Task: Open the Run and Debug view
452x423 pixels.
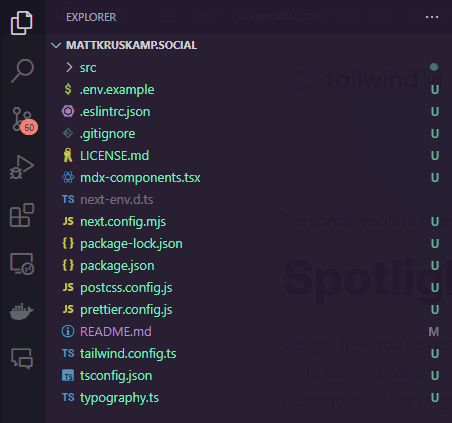Action: pos(22,167)
